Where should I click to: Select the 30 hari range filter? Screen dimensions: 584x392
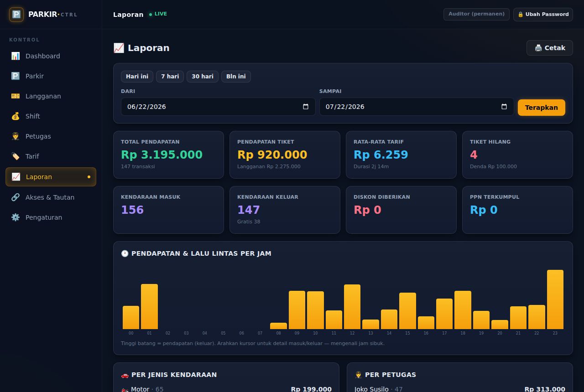pyautogui.click(x=203, y=77)
